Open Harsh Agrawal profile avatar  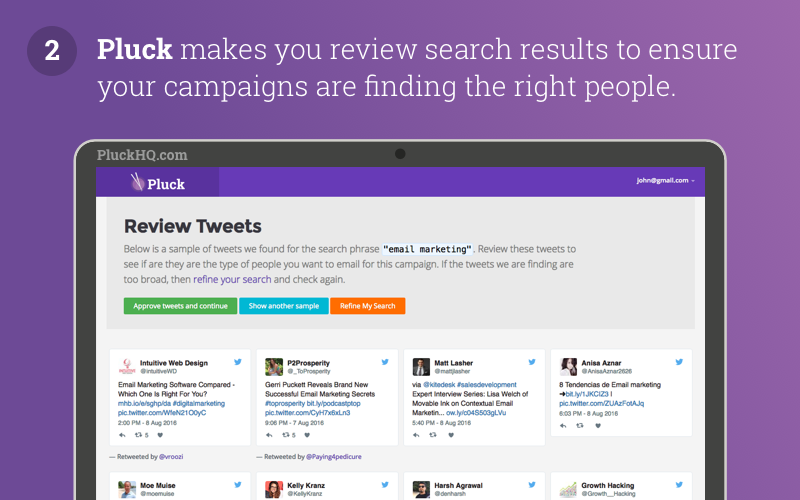421,490
